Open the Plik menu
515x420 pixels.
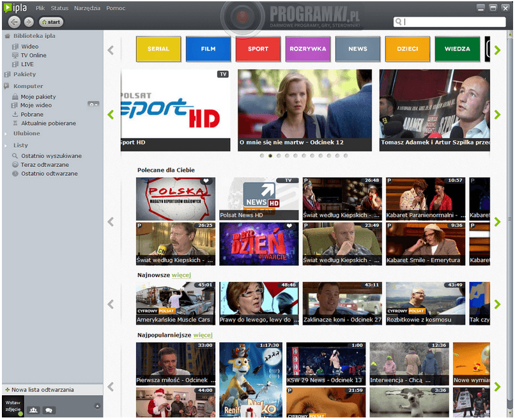coord(40,8)
